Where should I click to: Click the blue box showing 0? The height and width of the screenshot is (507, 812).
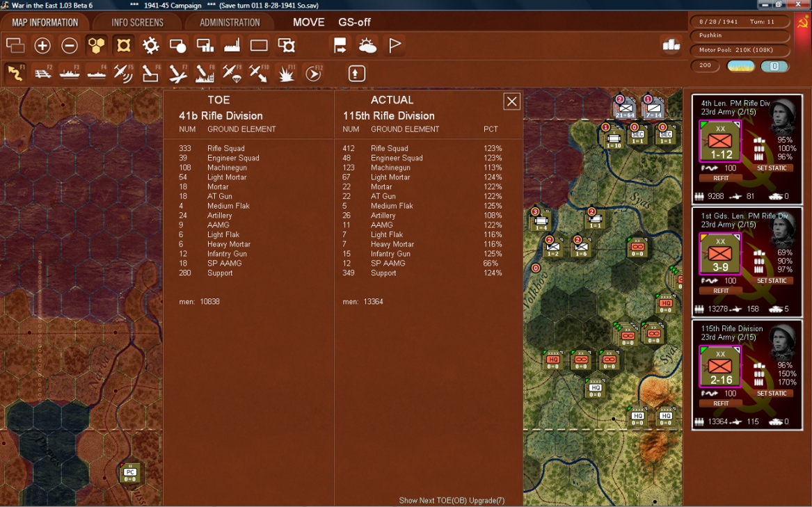tap(774, 66)
